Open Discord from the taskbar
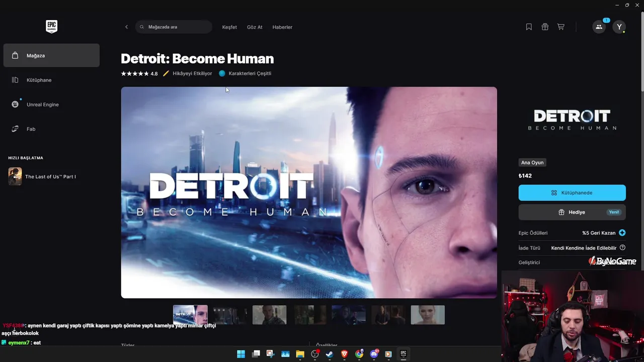This screenshot has width=644, height=362. click(x=374, y=354)
